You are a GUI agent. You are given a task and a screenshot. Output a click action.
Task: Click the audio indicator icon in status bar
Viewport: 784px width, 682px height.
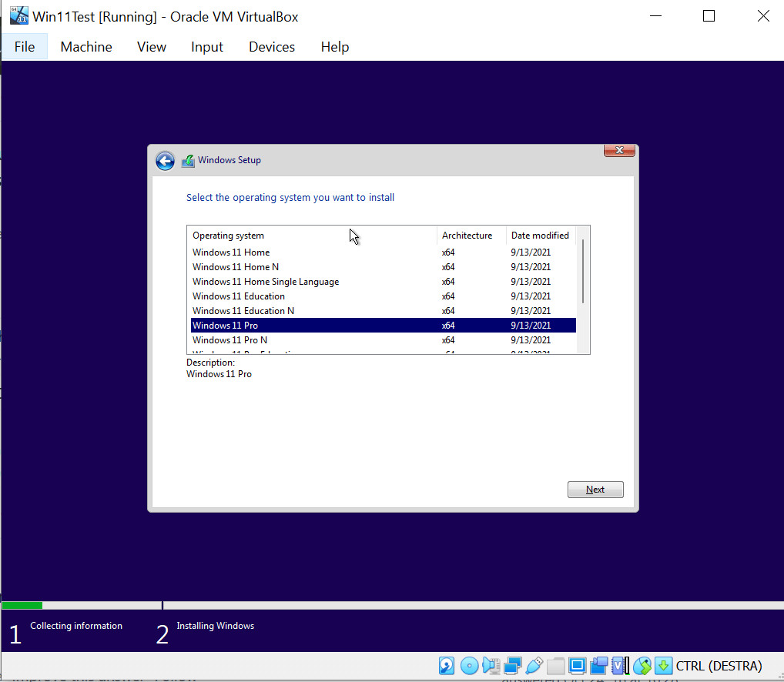(x=491, y=666)
